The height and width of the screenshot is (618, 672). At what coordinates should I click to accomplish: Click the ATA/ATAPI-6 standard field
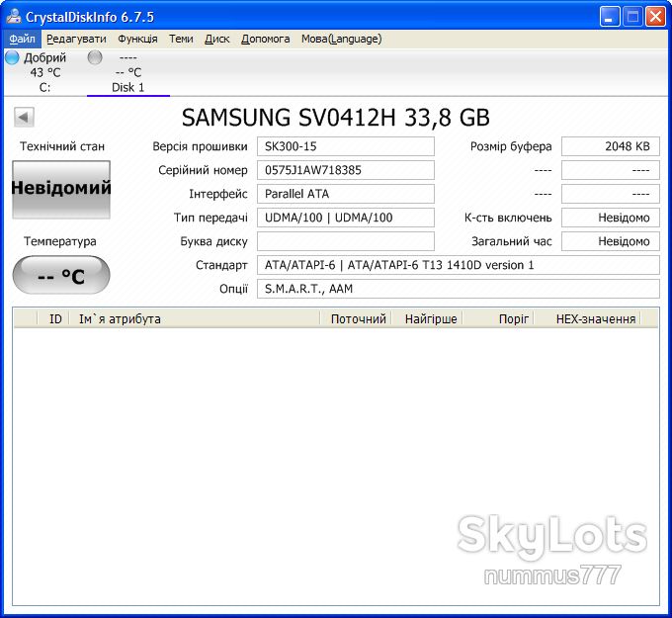(459, 265)
